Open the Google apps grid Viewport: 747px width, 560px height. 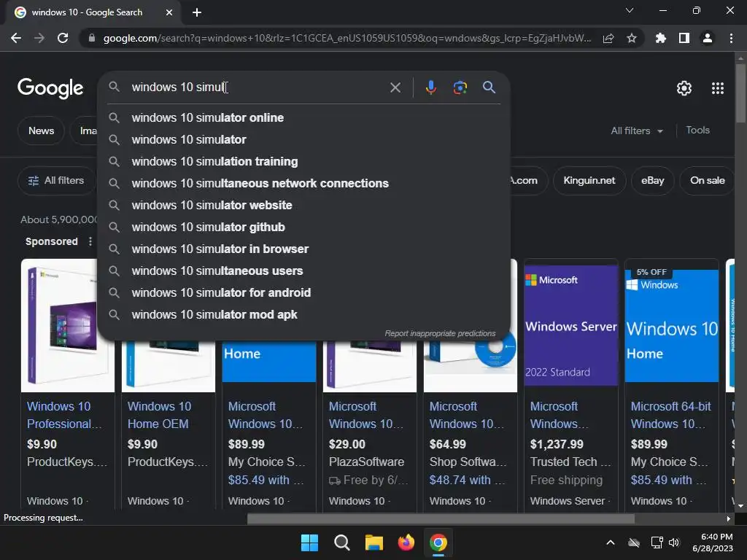coord(718,88)
